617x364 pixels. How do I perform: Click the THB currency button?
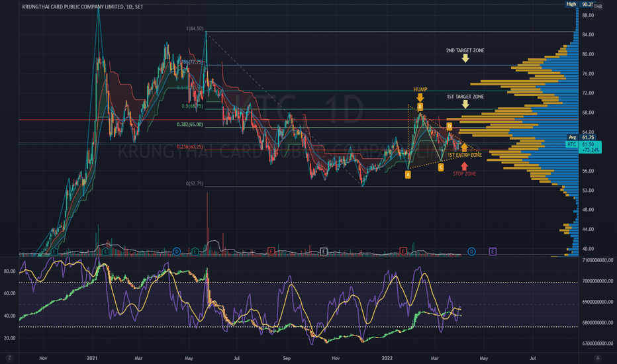[598, 7]
